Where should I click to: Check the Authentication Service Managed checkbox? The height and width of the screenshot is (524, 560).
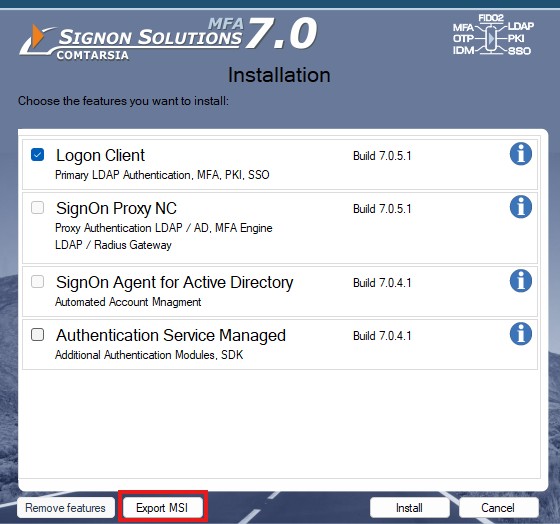[x=38, y=335]
